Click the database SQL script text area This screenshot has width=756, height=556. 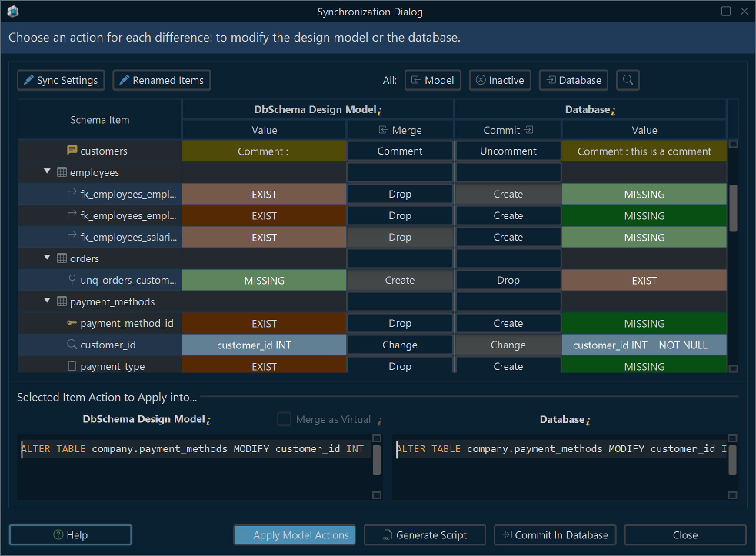[x=560, y=466]
